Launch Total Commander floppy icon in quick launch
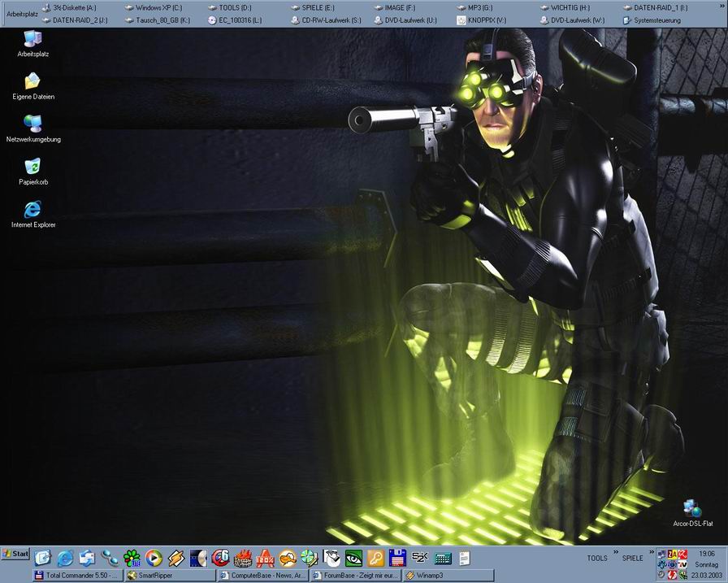The width and height of the screenshot is (728, 583). pos(398,558)
